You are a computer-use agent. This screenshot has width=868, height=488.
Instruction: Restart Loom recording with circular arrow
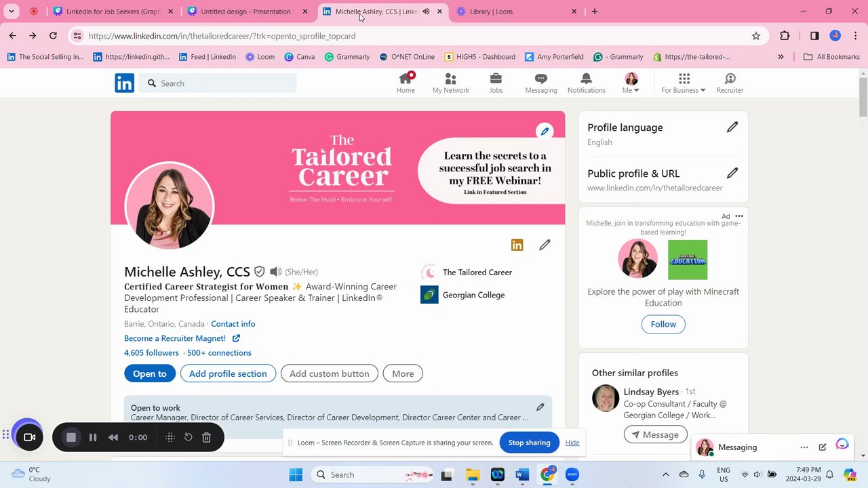coord(189,437)
